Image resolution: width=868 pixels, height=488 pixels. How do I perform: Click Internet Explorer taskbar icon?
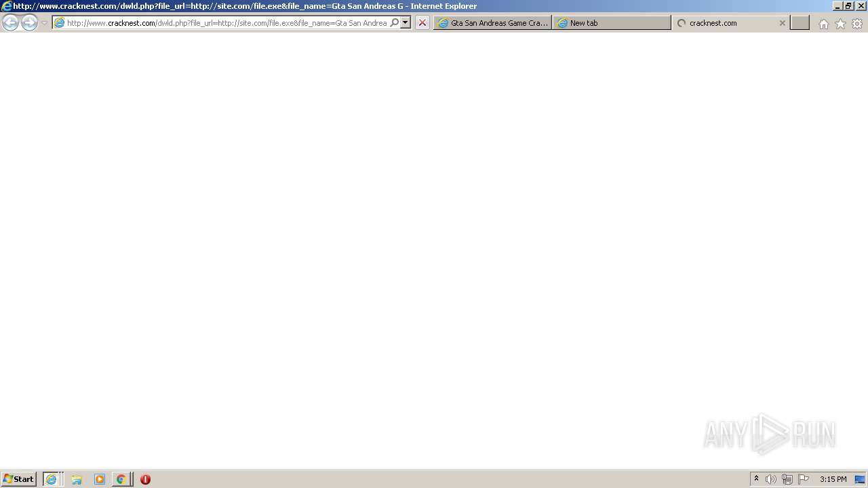(52, 479)
